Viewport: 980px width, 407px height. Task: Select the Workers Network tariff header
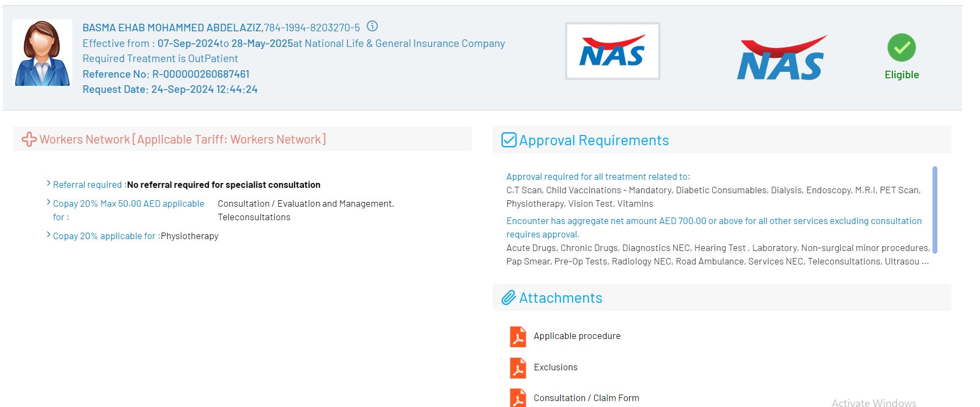pos(182,139)
